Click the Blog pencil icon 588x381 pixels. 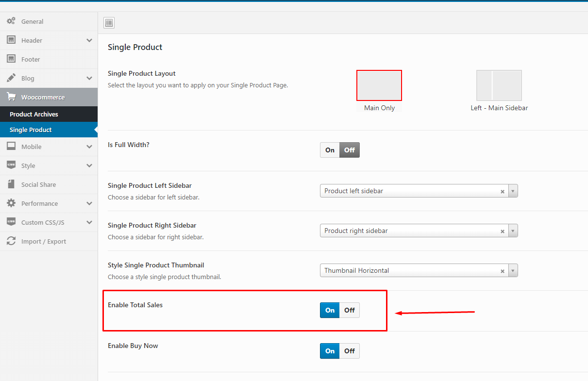point(11,78)
